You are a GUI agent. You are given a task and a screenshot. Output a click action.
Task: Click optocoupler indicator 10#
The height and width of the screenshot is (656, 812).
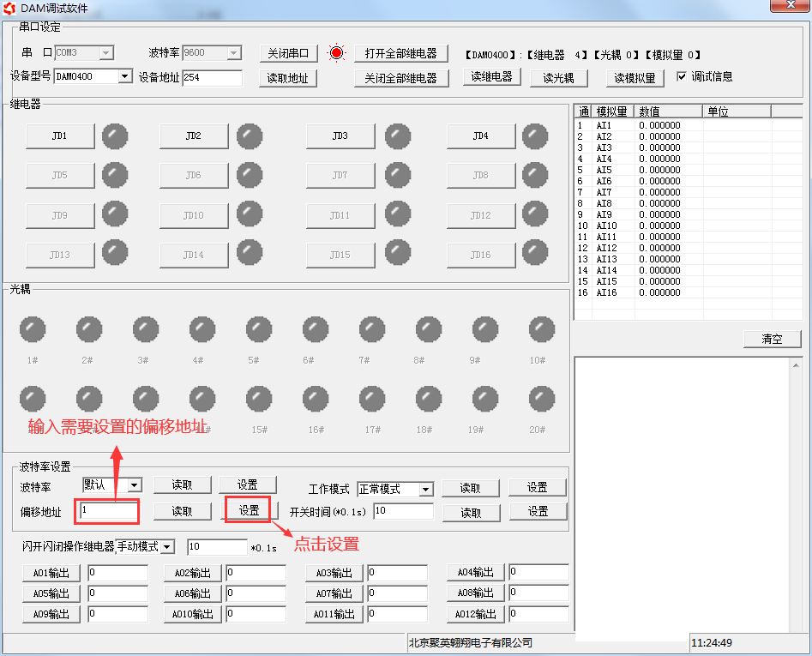click(541, 329)
